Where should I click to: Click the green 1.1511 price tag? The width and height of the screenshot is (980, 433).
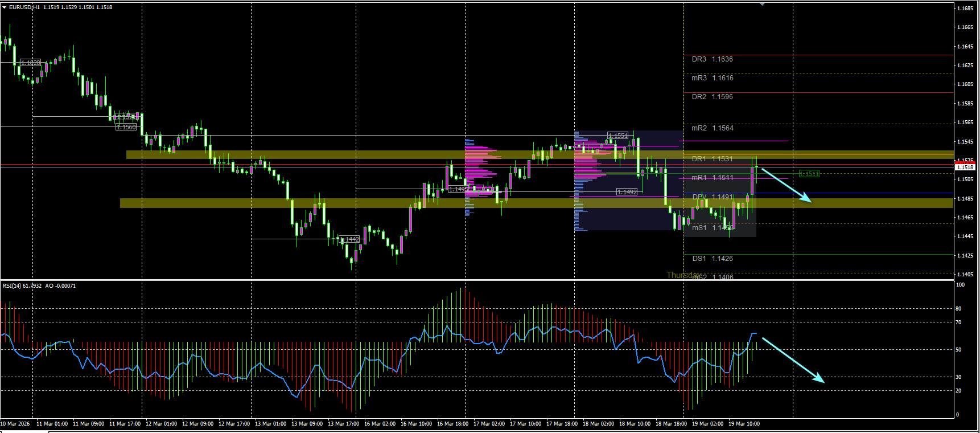tap(809, 174)
